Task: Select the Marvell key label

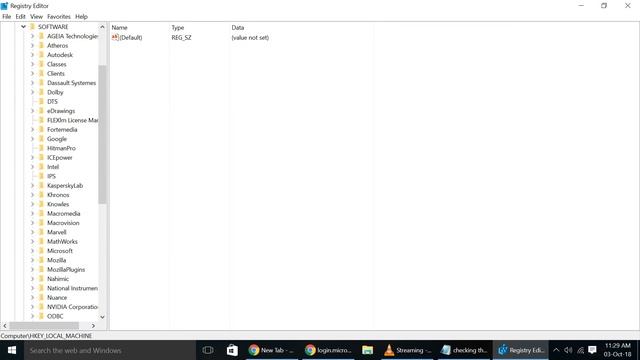Action: pyautogui.click(x=56, y=232)
